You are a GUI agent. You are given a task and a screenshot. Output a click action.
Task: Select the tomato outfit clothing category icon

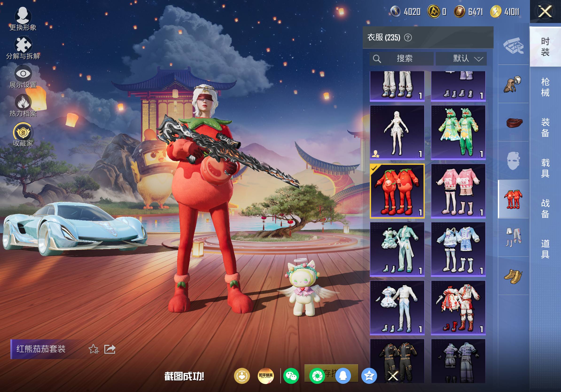coord(513,199)
